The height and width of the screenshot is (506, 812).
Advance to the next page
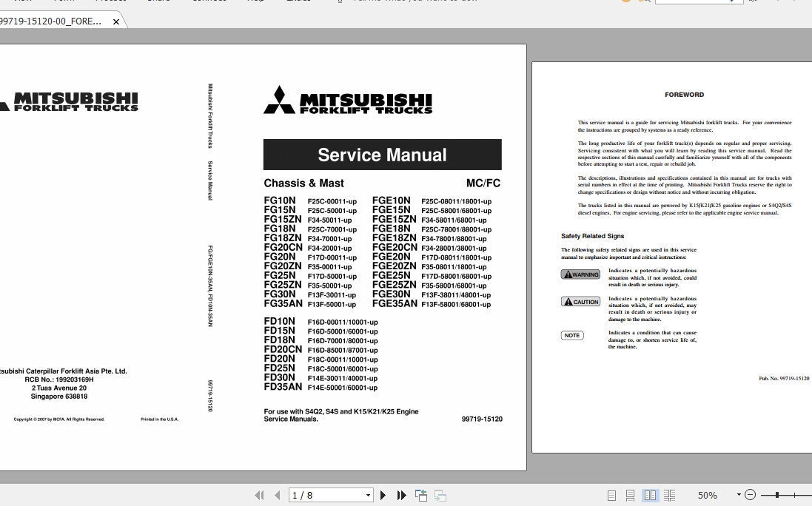tap(383, 495)
